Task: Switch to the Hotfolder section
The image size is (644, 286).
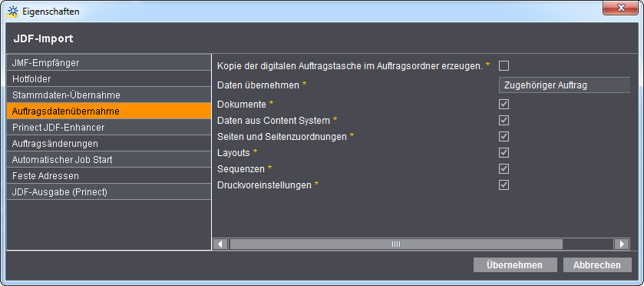Action: coord(109,79)
